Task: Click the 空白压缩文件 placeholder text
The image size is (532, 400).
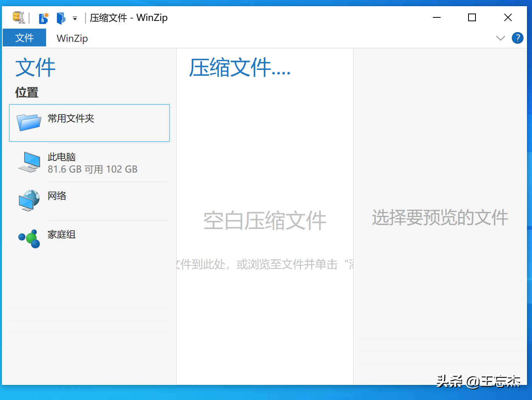Action: click(265, 221)
